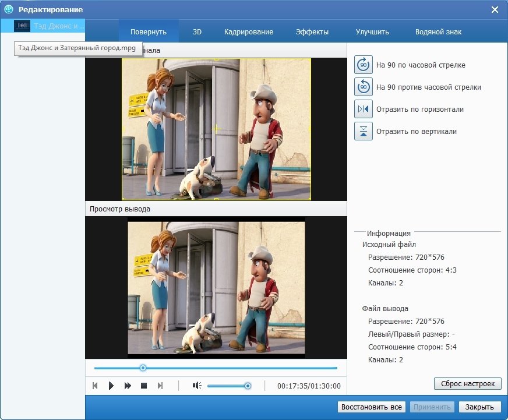Switch to the 3D tab
508x420 pixels.
tap(197, 32)
